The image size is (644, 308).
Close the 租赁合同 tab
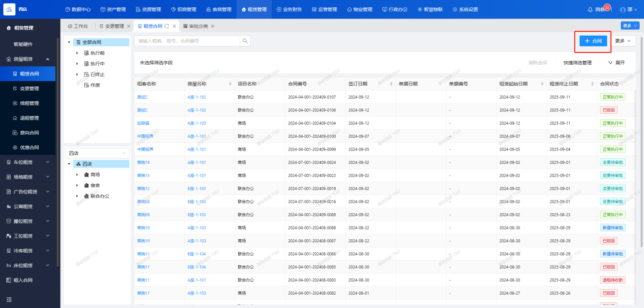point(174,26)
